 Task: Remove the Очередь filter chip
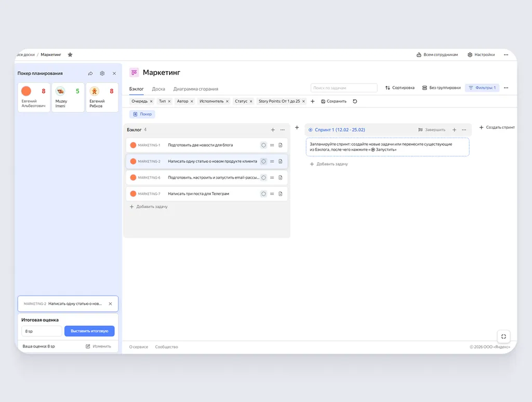click(151, 101)
